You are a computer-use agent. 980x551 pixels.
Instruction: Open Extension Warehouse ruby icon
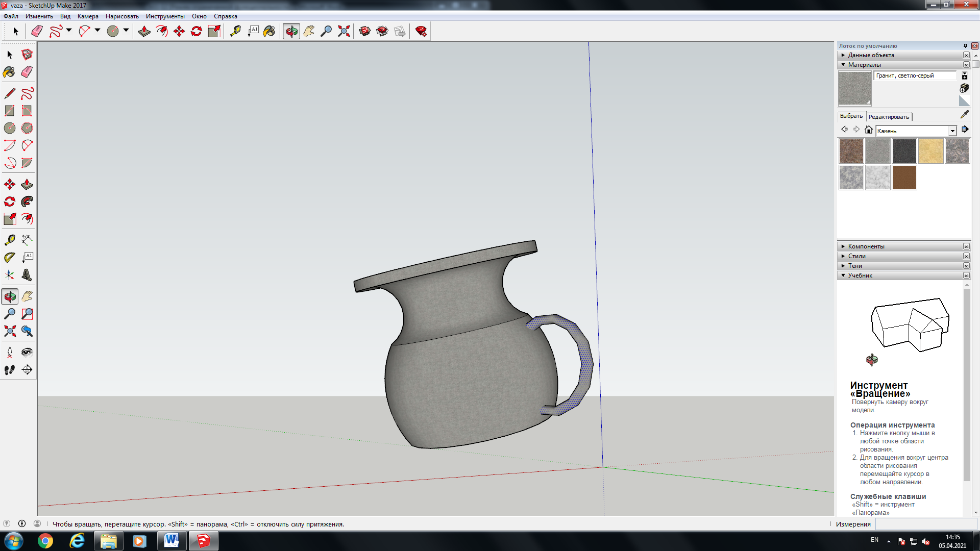coord(421,32)
